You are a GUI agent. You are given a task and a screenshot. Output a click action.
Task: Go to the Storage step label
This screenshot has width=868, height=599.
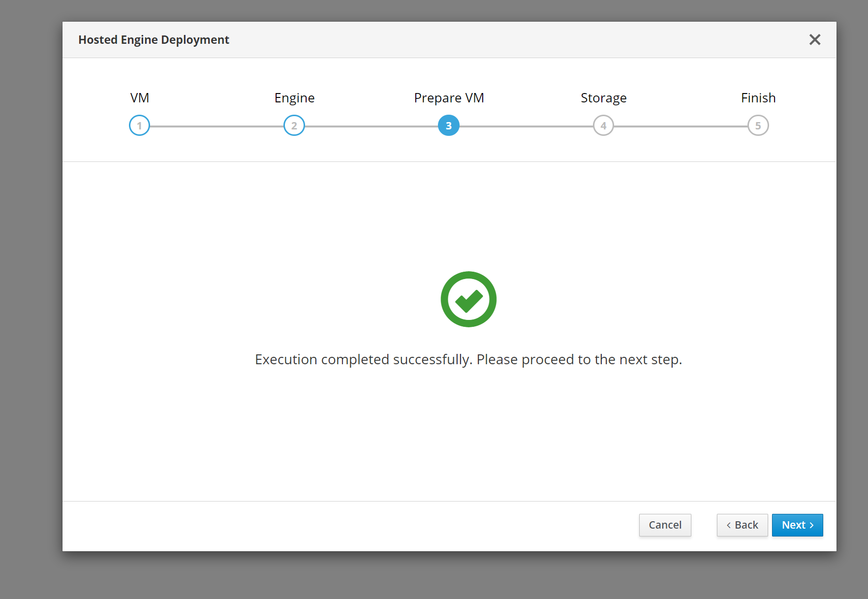click(603, 98)
